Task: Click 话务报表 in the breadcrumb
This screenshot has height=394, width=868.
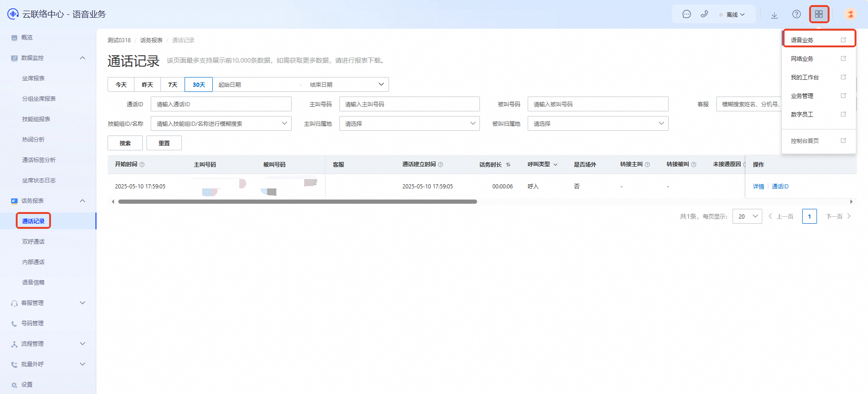Action: [152, 40]
